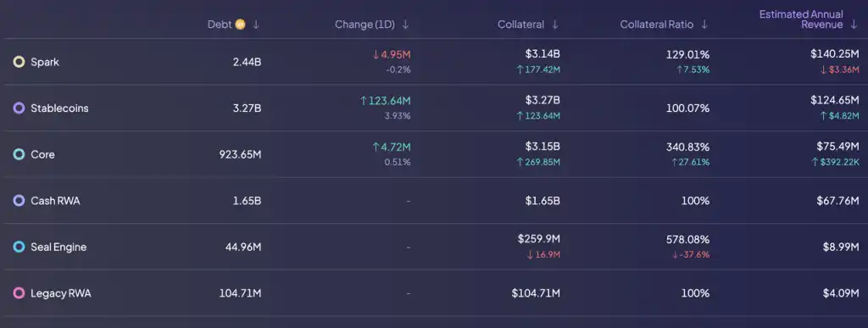868x328 pixels.
Task: Sort using Estimated Annual Revenue arrow
Action: (x=854, y=25)
